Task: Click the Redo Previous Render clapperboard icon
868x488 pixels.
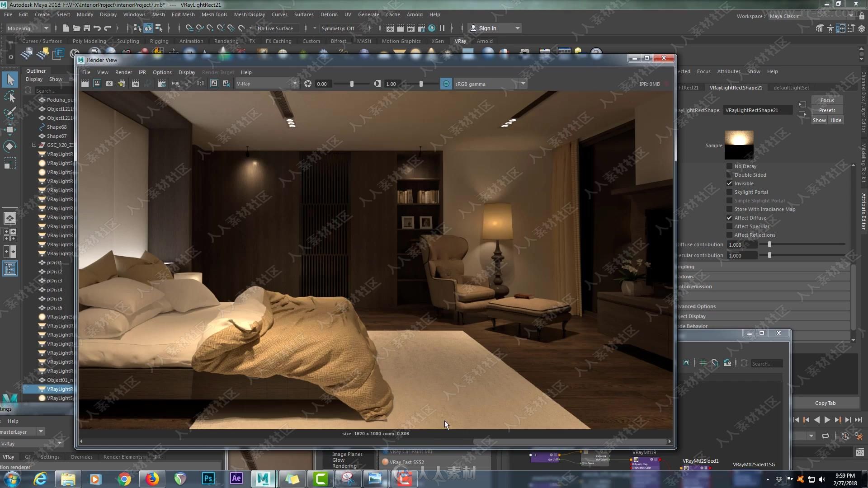Action: [x=85, y=84]
